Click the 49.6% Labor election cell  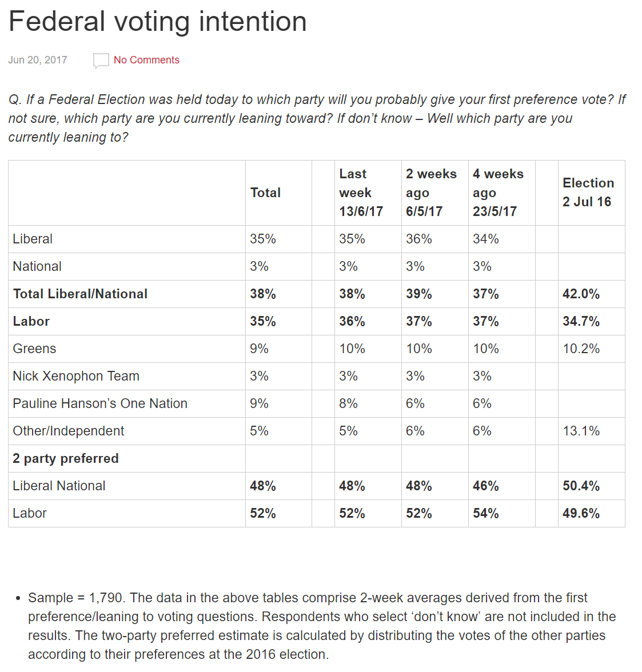(581, 513)
